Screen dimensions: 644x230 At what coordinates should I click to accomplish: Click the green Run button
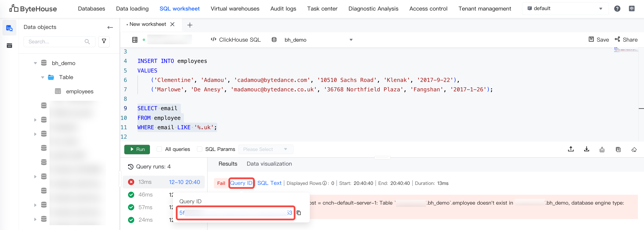137,149
